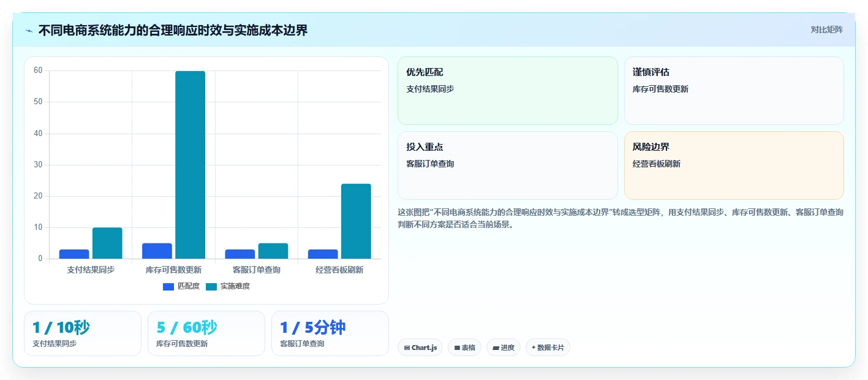Toggle the 匹配度 legend series

[x=181, y=286]
